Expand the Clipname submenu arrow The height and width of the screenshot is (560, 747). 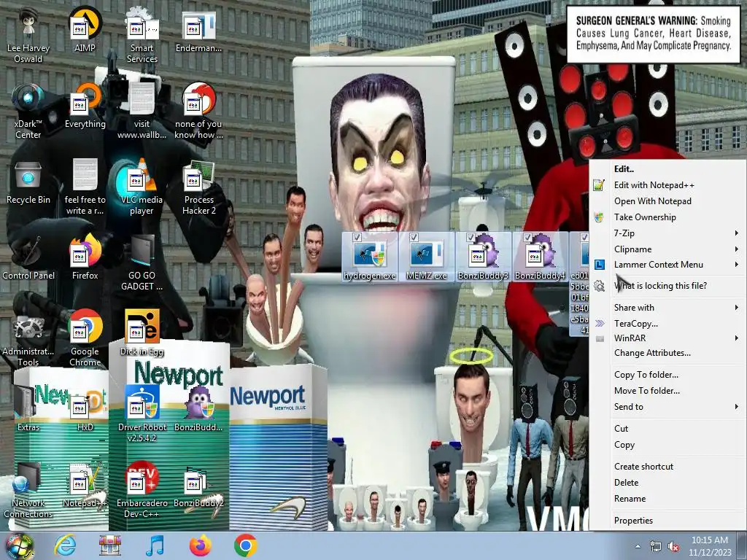(737, 249)
